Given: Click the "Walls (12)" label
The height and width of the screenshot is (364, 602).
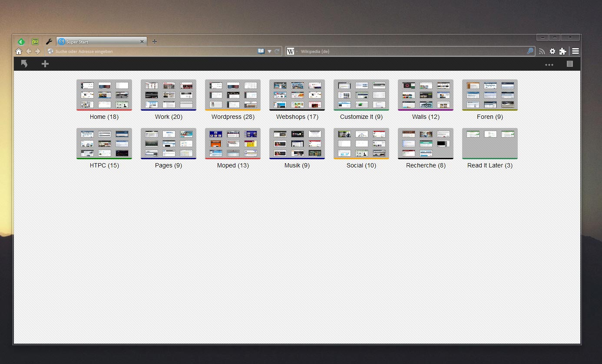Looking at the screenshot, I should (x=426, y=117).
